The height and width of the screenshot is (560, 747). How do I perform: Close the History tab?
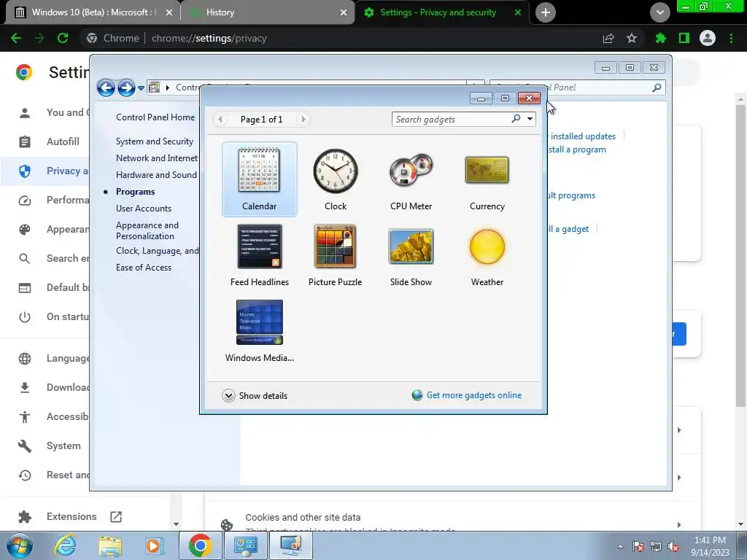(343, 12)
